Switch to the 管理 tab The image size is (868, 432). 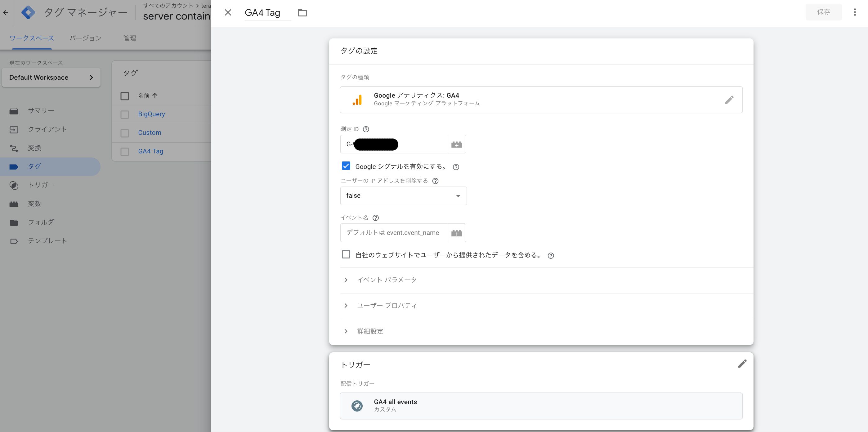pos(130,38)
